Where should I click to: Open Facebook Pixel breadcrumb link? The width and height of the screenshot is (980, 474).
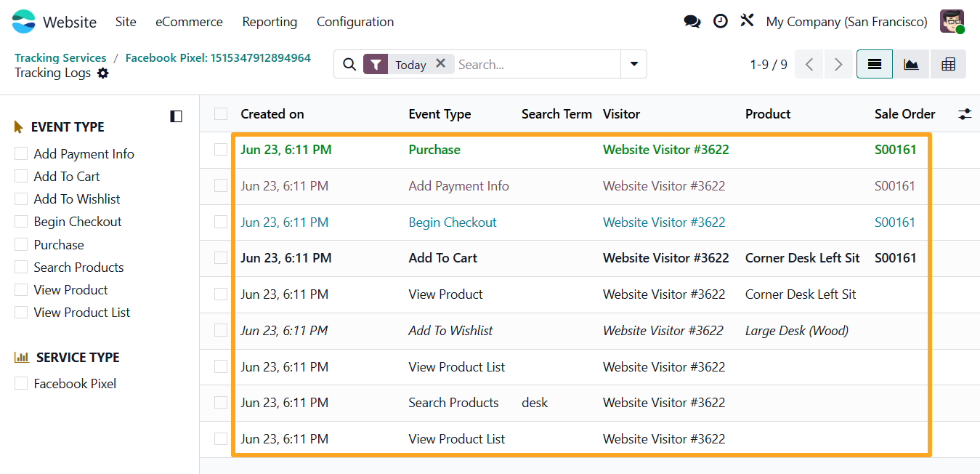tap(218, 57)
